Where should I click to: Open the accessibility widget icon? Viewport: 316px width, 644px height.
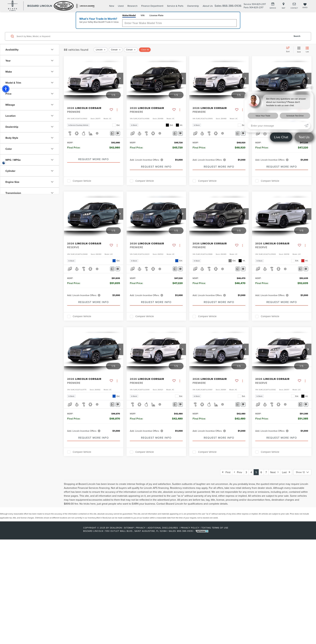click(x=6, y=89)
